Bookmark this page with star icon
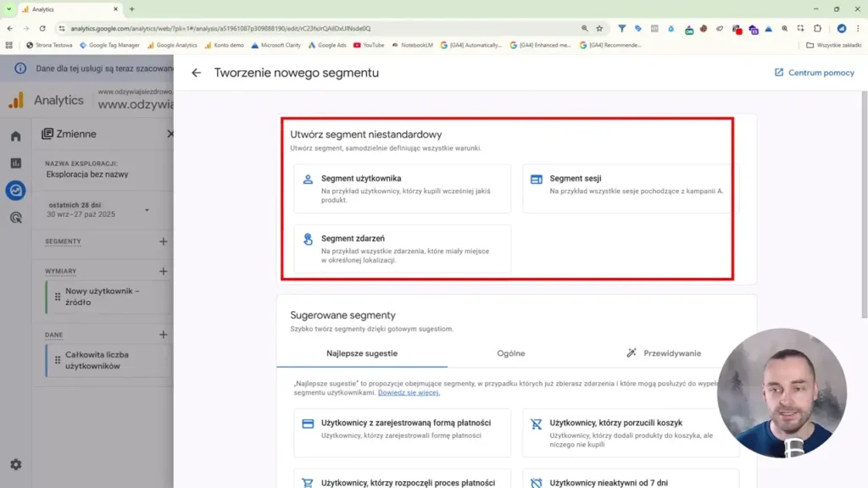The height and width of the screenshot is (488, 868). coord(599,28)
